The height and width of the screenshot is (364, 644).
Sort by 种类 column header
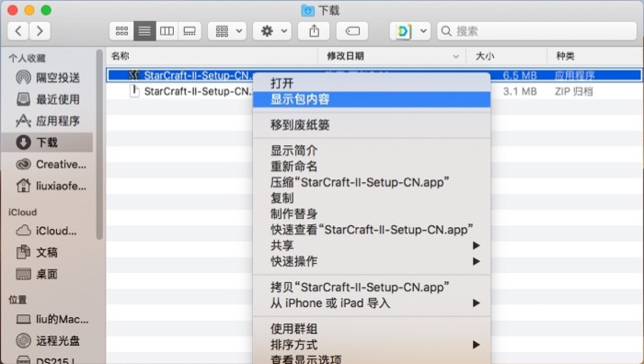[594, 56]
